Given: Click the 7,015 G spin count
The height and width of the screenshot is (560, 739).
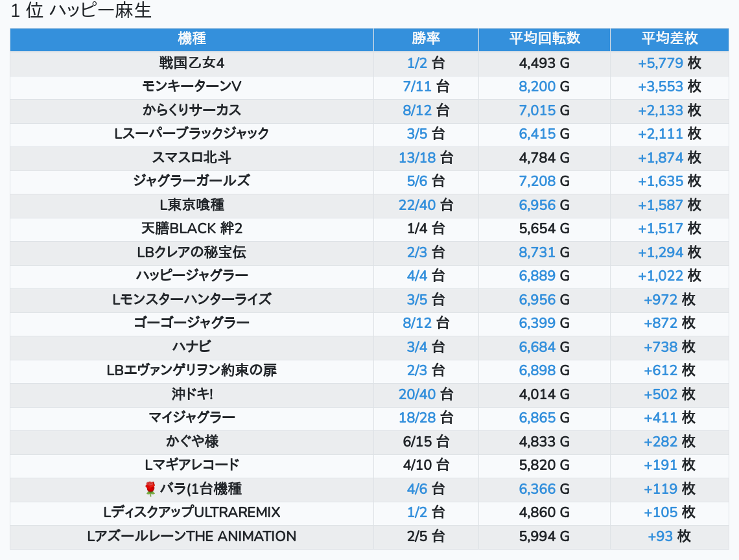Looking at the screenshot, I should [545, 110].
